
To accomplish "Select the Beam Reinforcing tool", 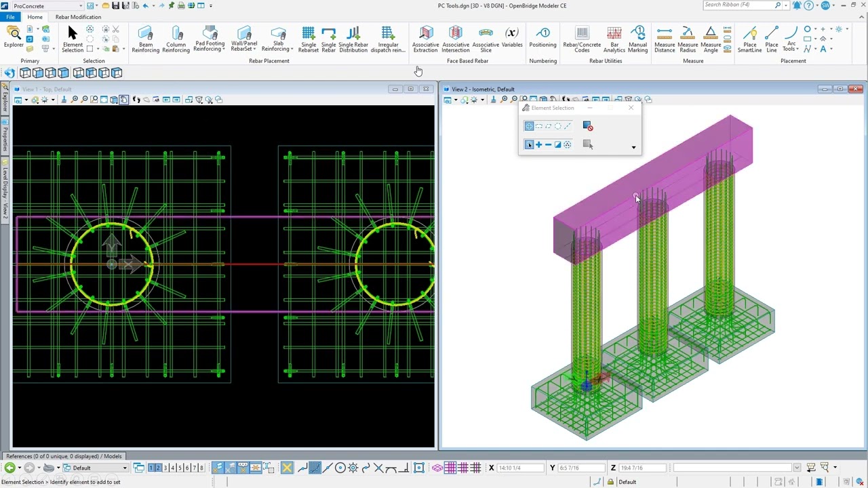I will (x=145, y=39).
